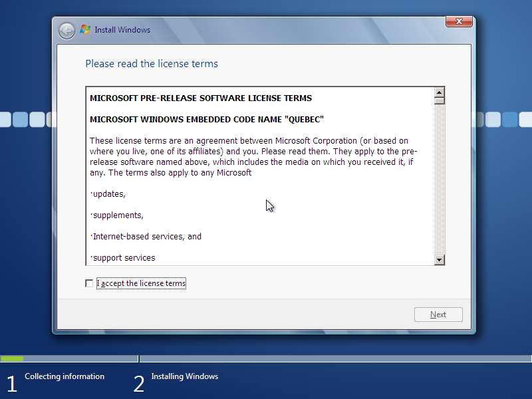Click the "Collecting information" step label
The width and height of the screenshot is (532, 399).
(65, 376)
